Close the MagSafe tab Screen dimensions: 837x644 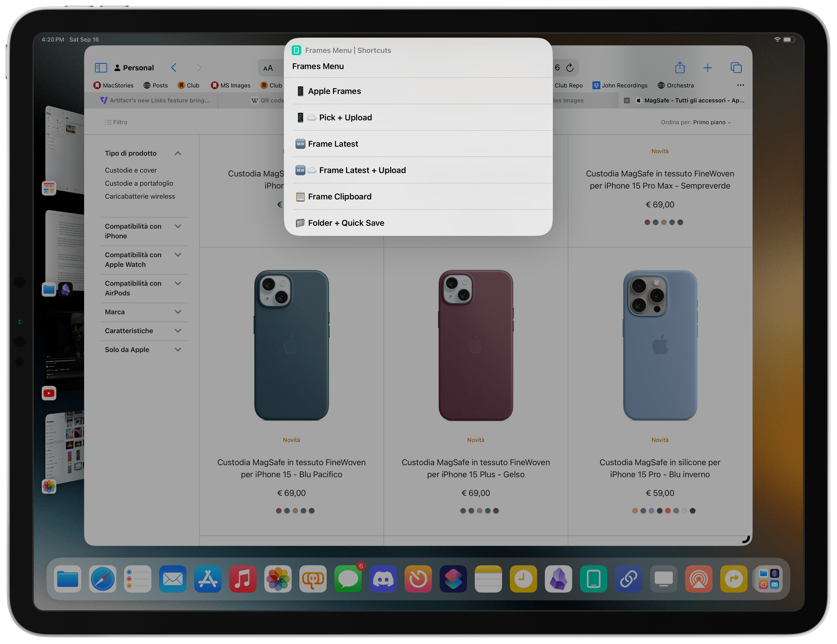627,100
